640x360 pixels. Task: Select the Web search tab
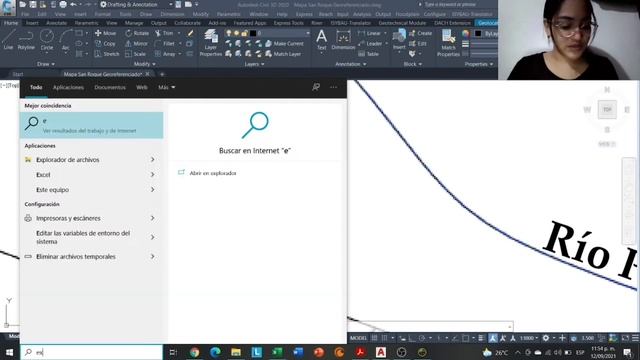142,87
